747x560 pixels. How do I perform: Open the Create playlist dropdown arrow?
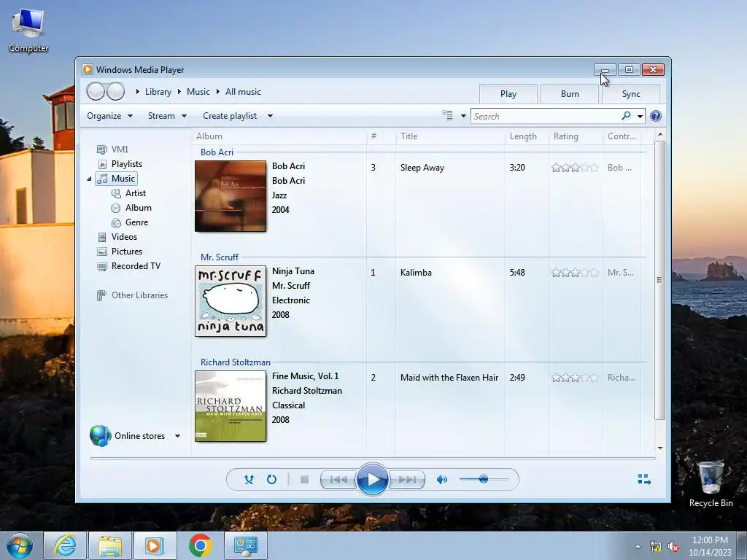click(x=270, y=116)
